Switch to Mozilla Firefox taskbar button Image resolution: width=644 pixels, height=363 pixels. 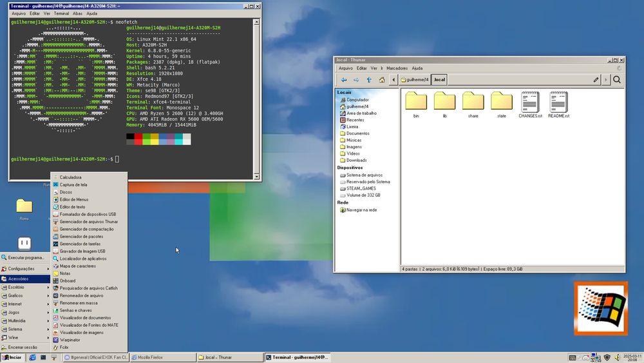tap(163, 357)
